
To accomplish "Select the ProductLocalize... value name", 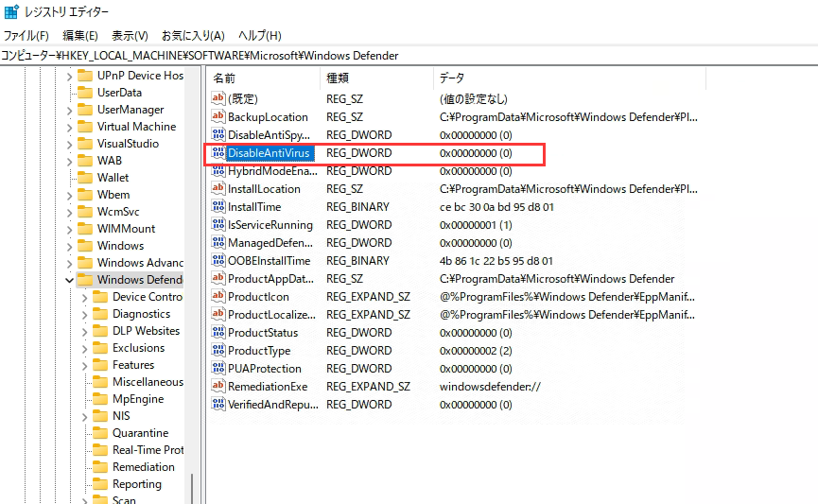I will (x=271, y=315).
